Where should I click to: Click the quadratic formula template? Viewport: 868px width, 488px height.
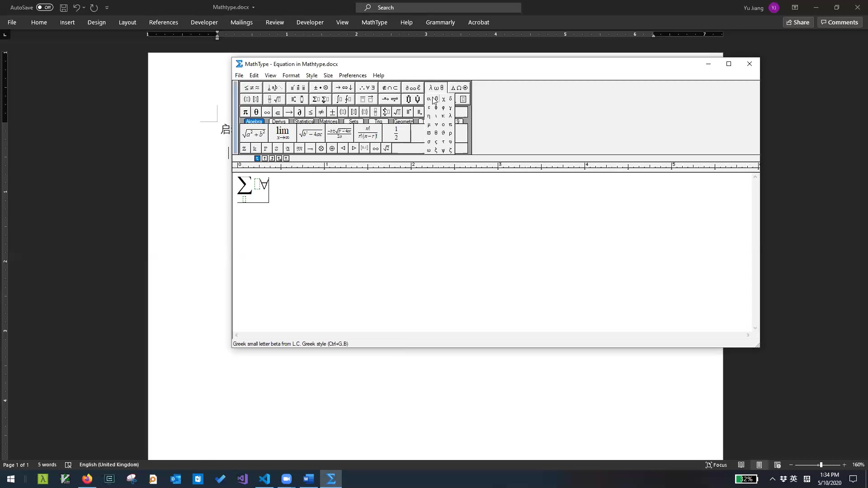(x=339, y=133)
